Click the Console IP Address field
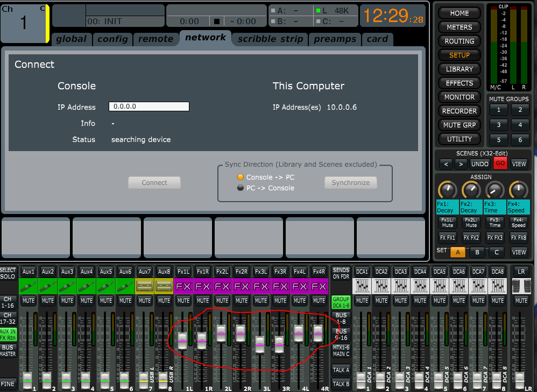Image resolution: width=537 pixels, height=392 pixels. (x=149, y=106)
